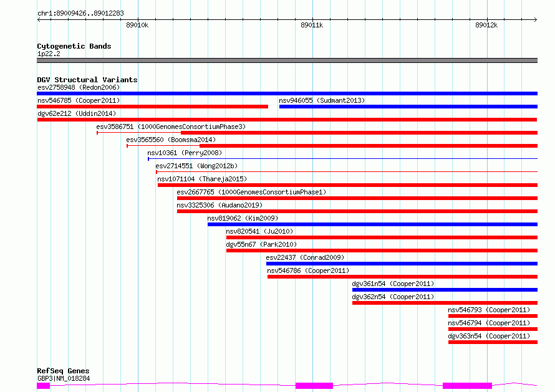
Task: Open the nsv546785 (Cooper2011) variant label
Action: [79, 100]
